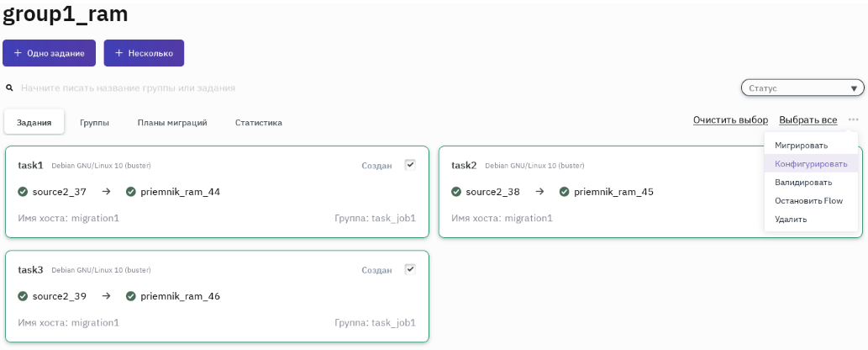Click the Выбрать все link
The height and width of the screenshot is (350, 868).
(808, 120)
